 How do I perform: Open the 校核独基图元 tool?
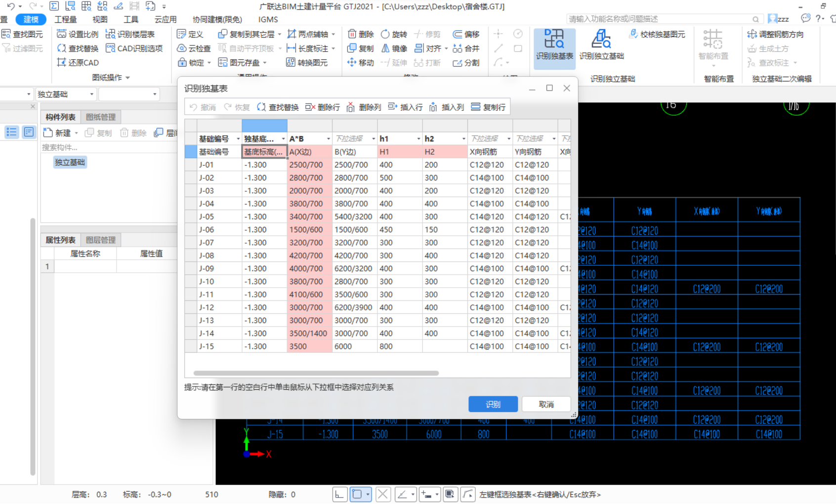(x=657, y=34)
